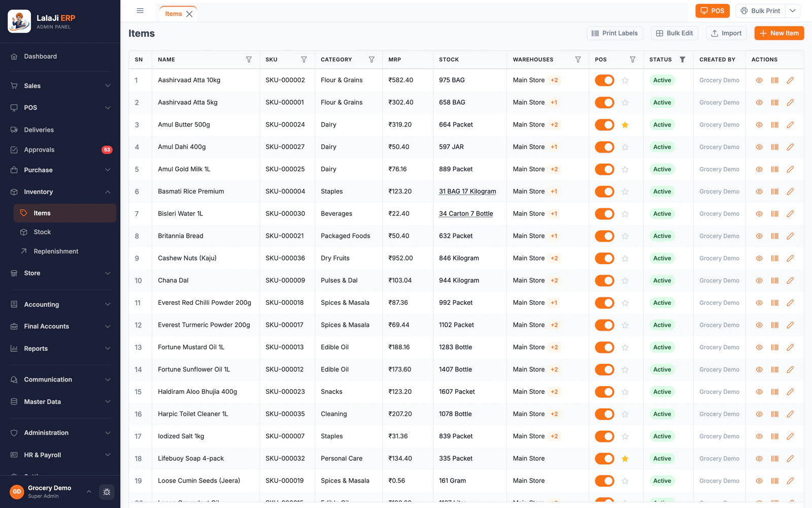Expand the Master Data sidebar menu
This screenshot has height=508, width=812.
tap(60, 402)
